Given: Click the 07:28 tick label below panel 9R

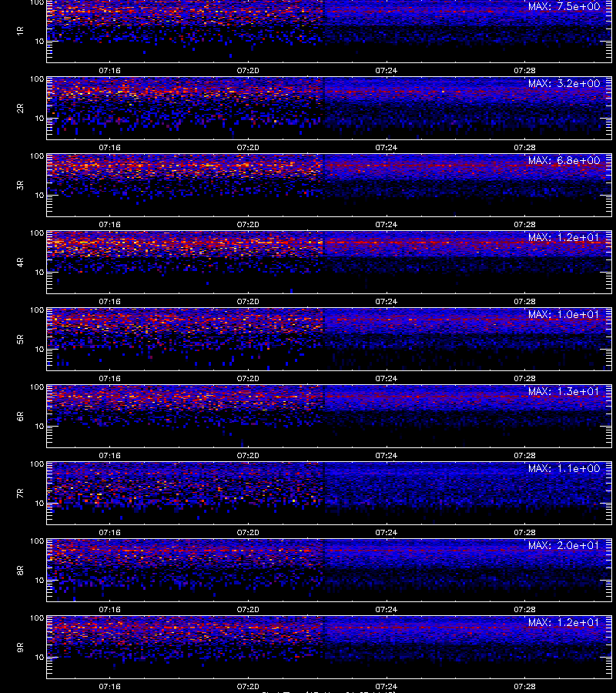Looking at the screenshot, I should click(524, 686).
